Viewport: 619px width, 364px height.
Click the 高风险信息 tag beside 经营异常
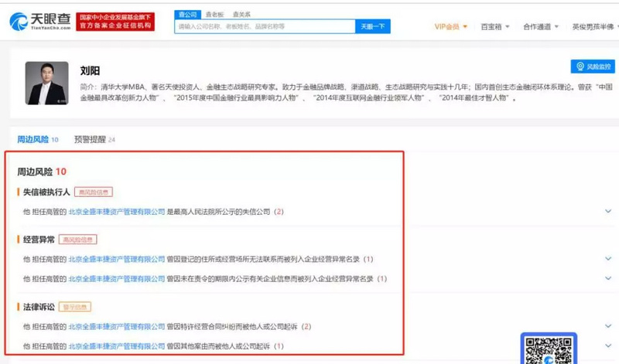click(x=78, y=240)
